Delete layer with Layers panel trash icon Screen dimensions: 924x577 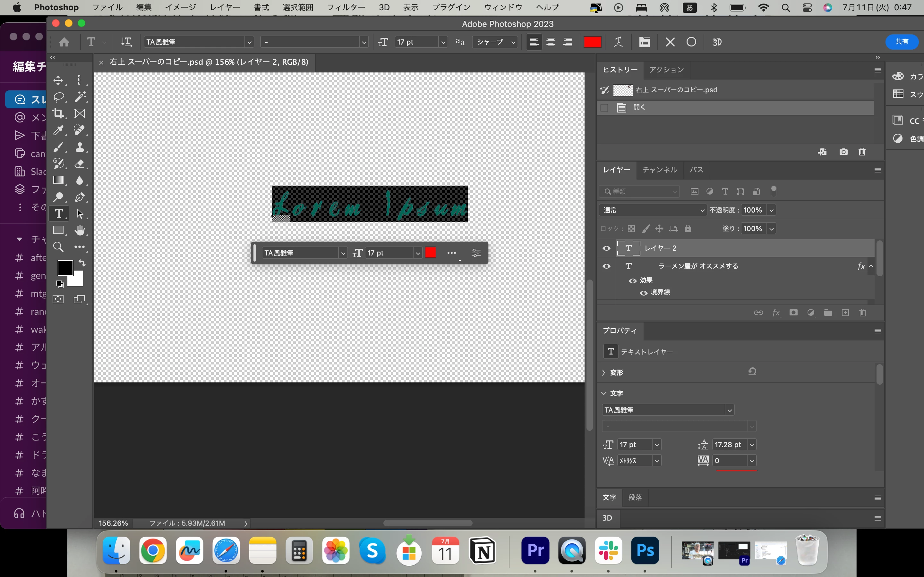tap(862, 313)
